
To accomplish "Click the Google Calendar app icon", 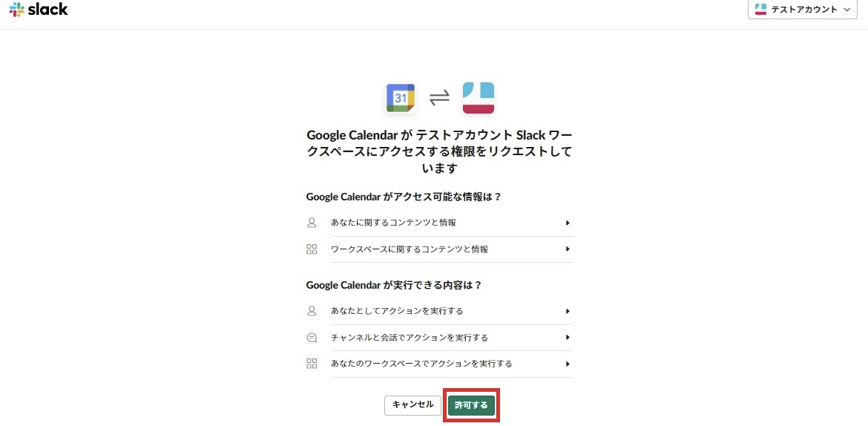I will (401, 98).
